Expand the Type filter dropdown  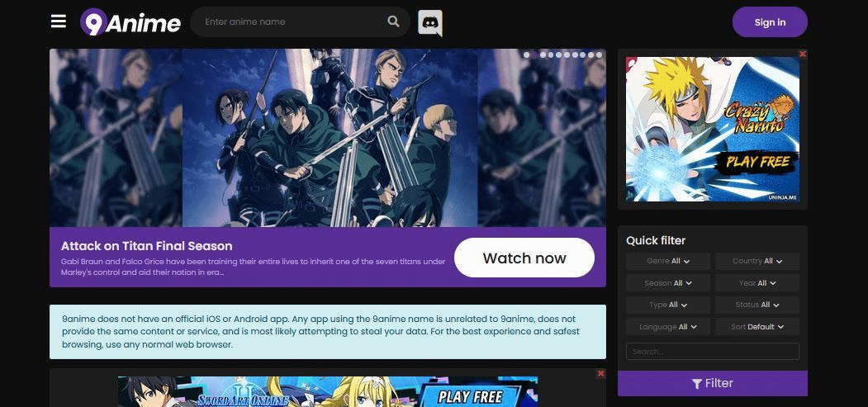[668, 305]
